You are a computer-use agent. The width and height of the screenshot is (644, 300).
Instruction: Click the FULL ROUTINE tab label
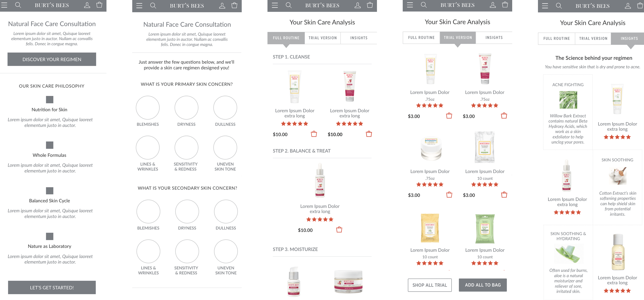coord(285,38)
